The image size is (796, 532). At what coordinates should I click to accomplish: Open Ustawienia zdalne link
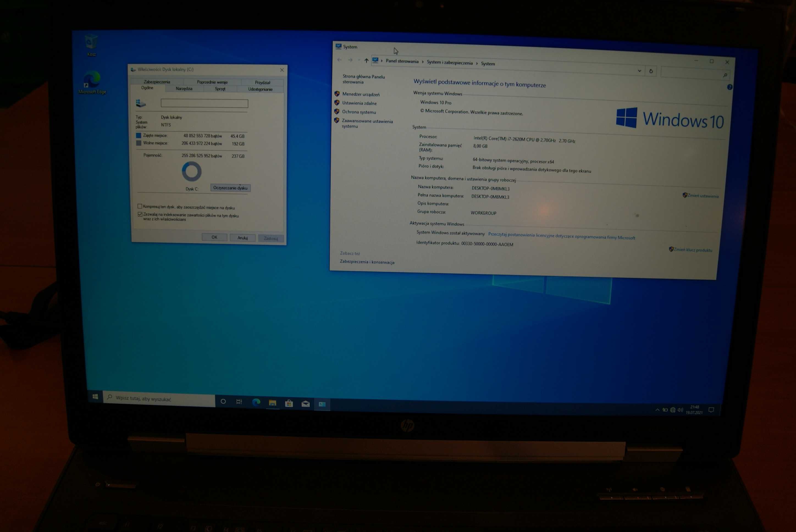click(359, 103)
